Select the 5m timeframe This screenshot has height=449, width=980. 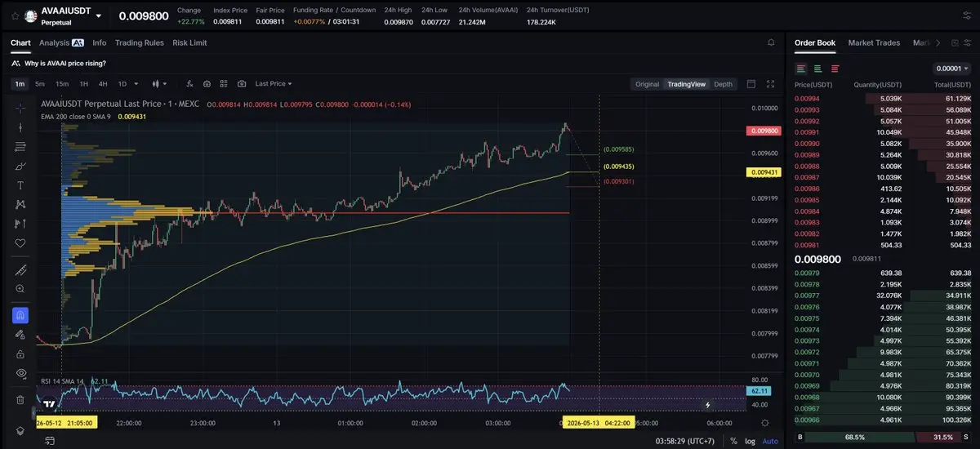pyautogui.click(x=40, y=83)
